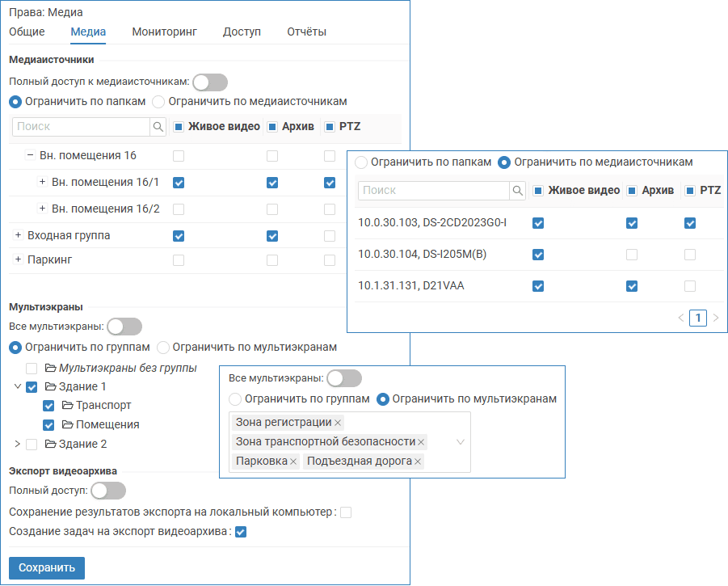Toggle 'Полный доступ к медиаисточникам' switch
Image resolution: width=728 pixels, height=586 pixels.
click(209, 82)
